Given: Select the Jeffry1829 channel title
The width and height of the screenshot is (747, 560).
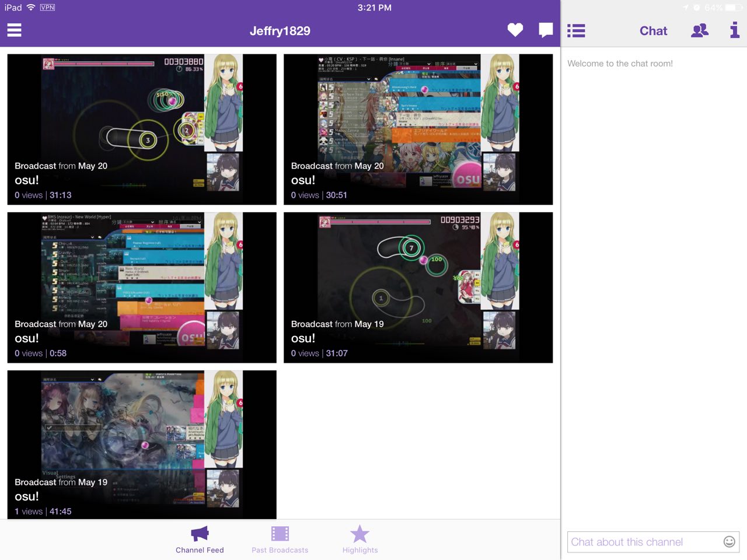Looking at the screenshot, I should tap(280, 31).
